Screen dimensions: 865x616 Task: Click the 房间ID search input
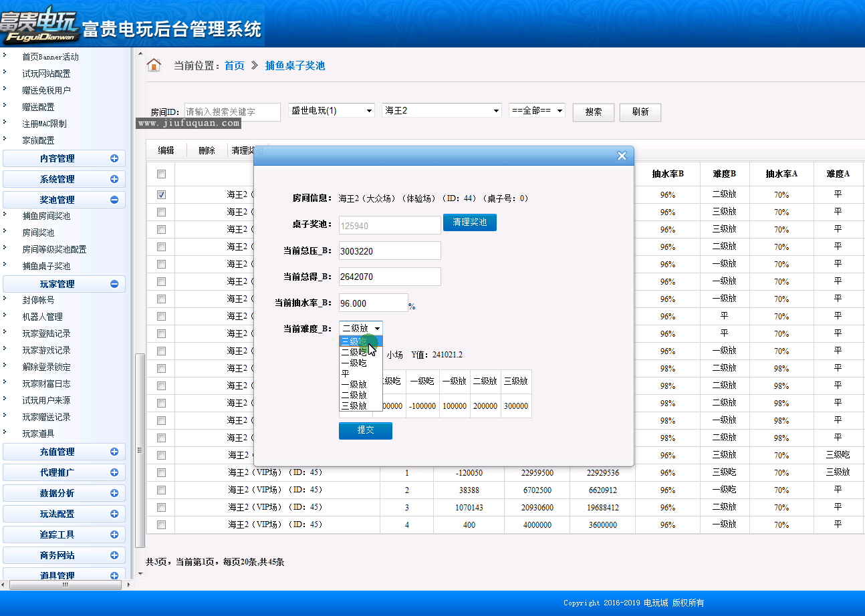point(233,112)
